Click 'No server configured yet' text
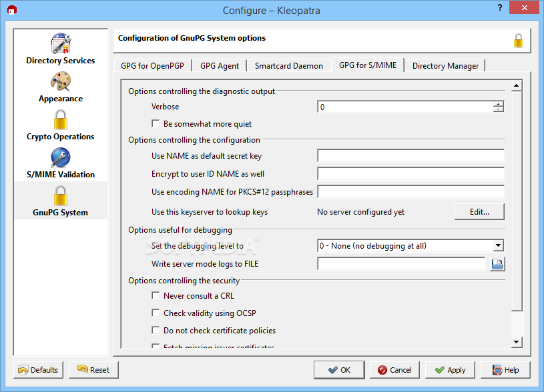Image resolution: width=544 pixels, height=392 pixels. point(361,212)
